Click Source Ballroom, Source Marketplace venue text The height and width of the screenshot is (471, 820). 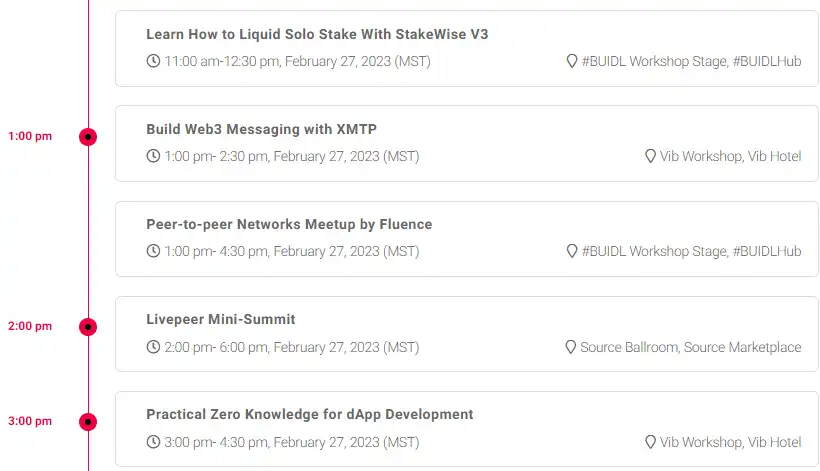[690, 347]
